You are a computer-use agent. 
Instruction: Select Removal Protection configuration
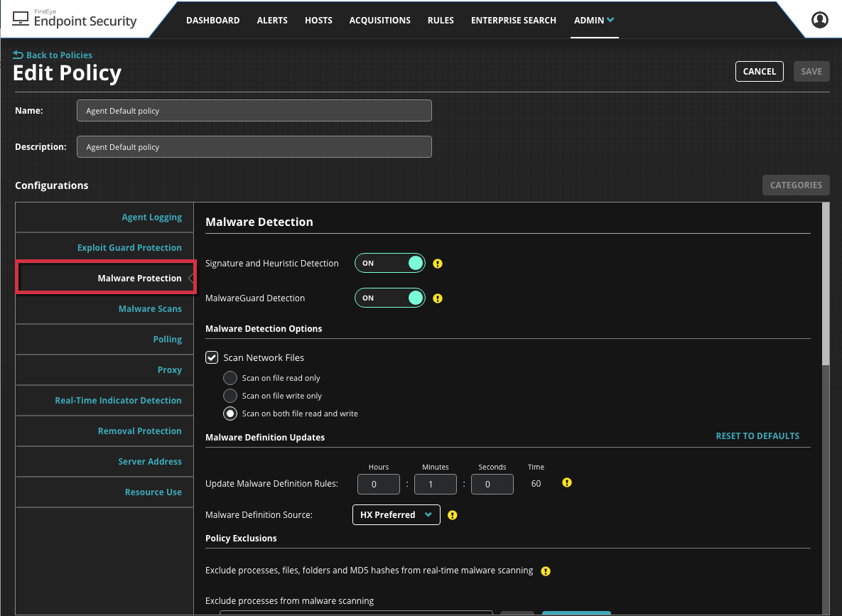tap(104, 431)
